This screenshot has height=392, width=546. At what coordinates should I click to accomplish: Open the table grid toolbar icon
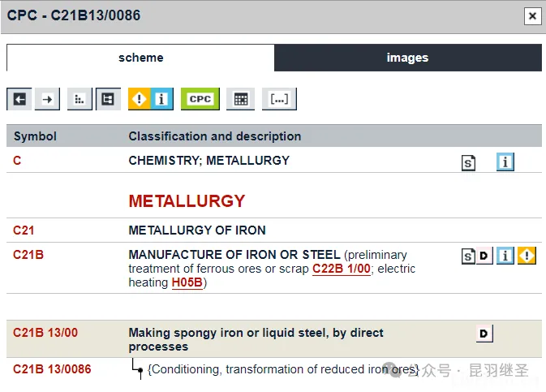click(240, 99)
